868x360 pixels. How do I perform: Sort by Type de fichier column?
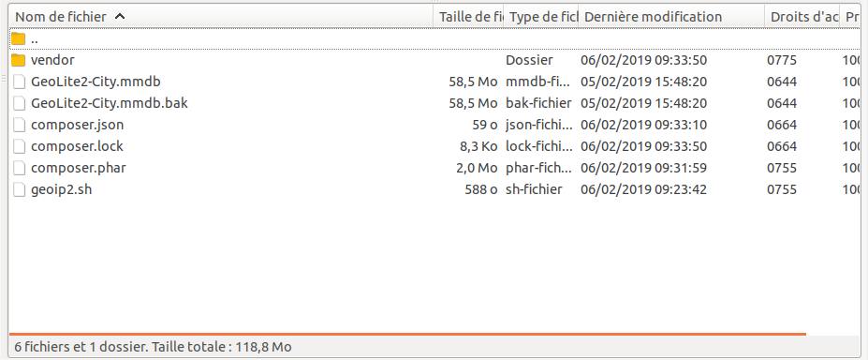coord(541,17)
